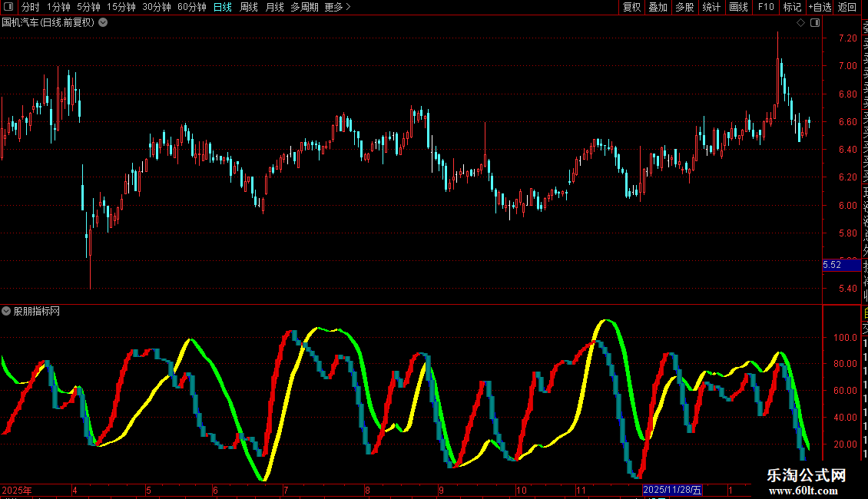Click the 国机汽车(日线.前复权) title text
This screenshot has width=868, height=499.
click(x=48, y=23)
